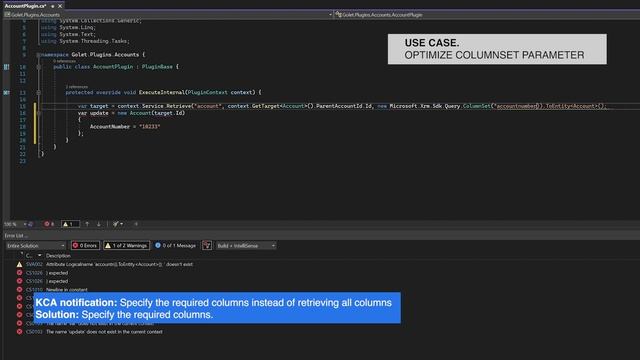This screenshot has width=640, height=360.
Task: Open the editor zoom level dropdown
Action: (15, 224)
